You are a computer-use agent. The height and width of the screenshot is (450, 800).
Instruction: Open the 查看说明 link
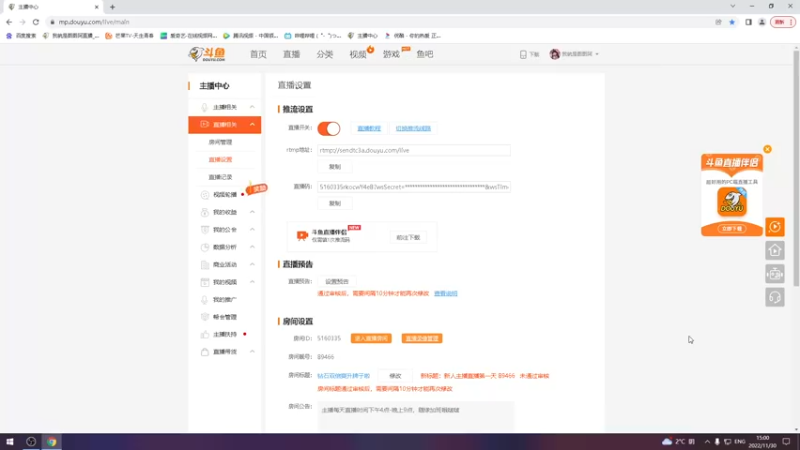445,294
